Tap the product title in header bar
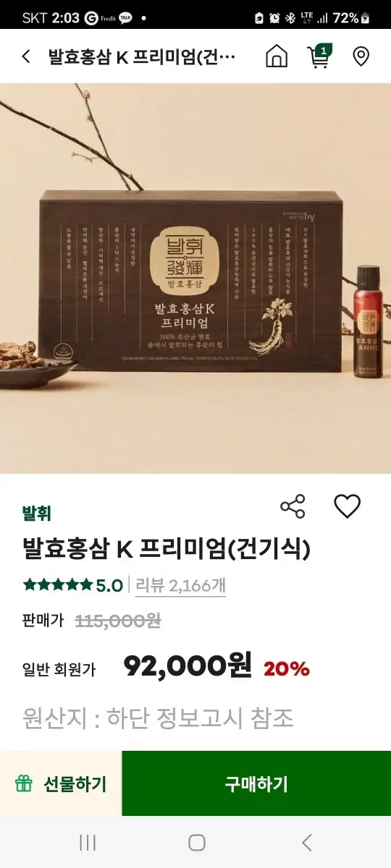The image size is (391, 868). tap(143, 56)
